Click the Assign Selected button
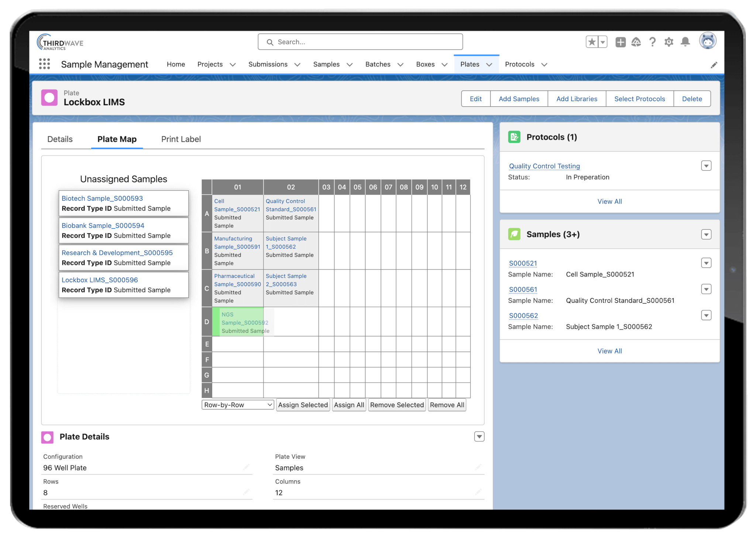The image size is (756, 541). [303, 405]
